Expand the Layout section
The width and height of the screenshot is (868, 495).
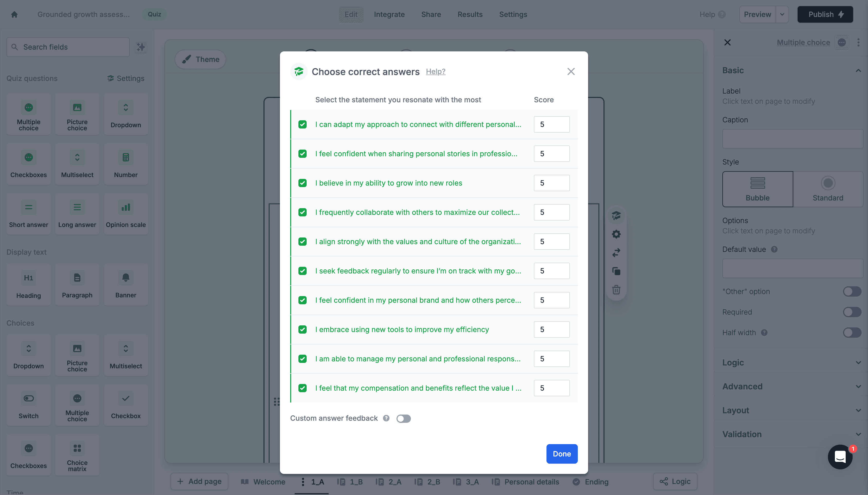pos(791,410)
